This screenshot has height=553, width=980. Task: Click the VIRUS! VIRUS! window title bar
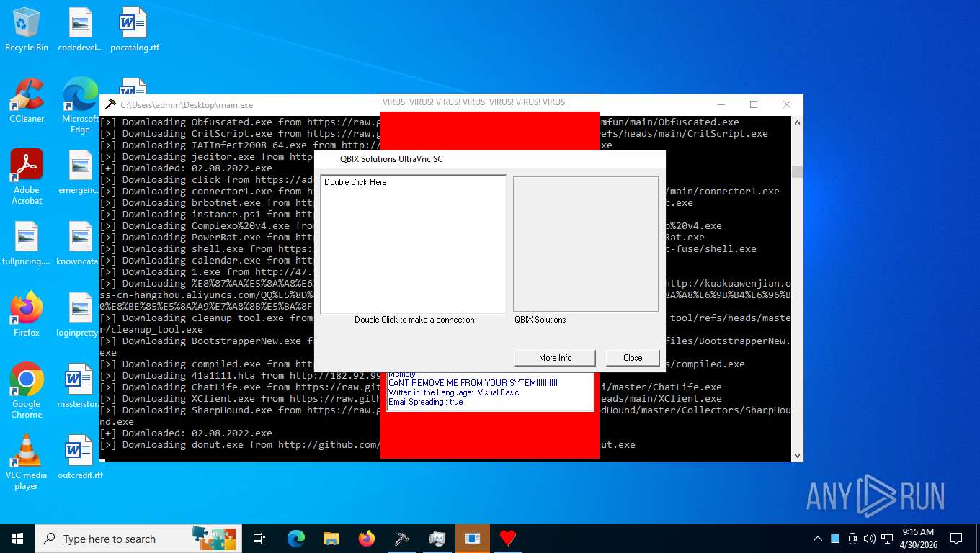[x=490, y=102]
